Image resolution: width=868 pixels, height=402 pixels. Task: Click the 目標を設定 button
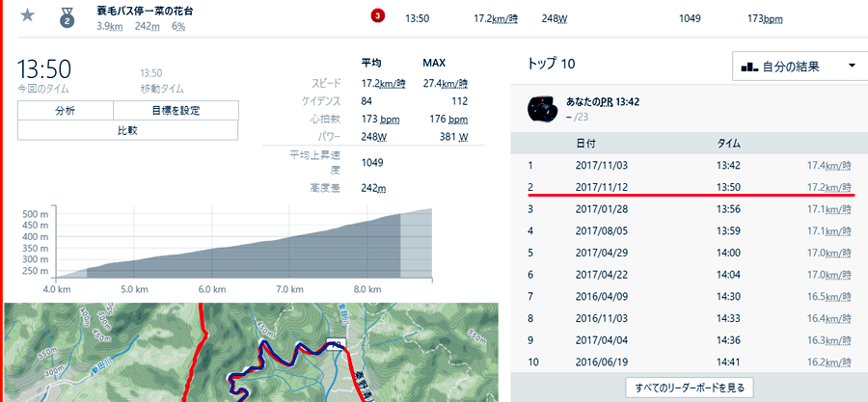click(176, 111)
